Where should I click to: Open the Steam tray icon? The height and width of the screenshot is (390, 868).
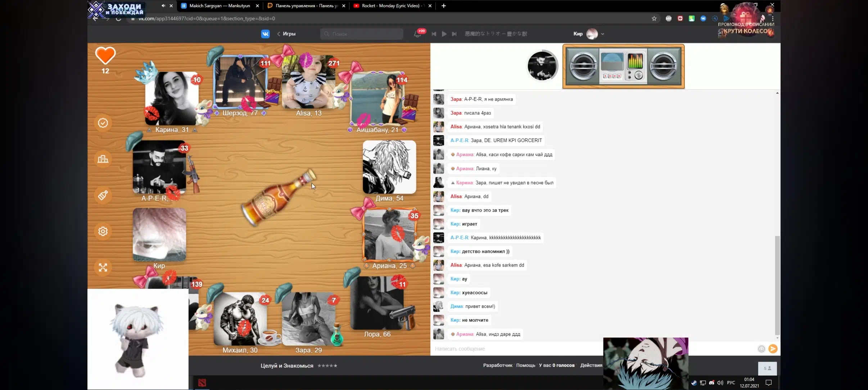pos(694,383)
